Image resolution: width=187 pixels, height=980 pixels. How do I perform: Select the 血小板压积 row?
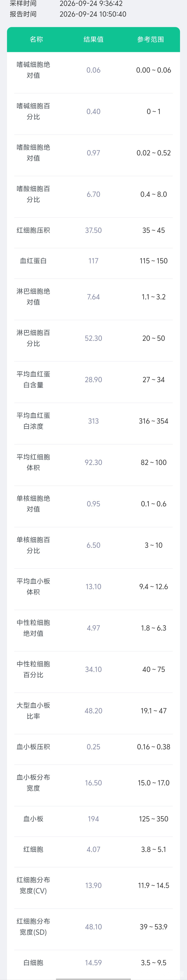click(93, 747)
